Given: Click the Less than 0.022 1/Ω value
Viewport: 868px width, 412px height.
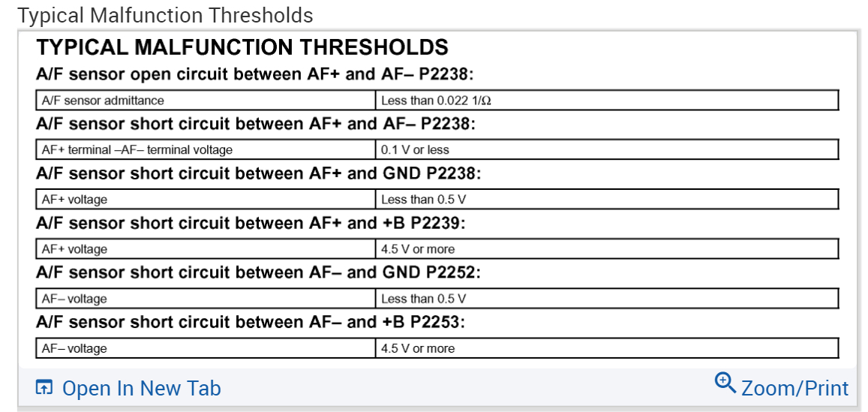Looking at the screenshot, I should (436, 101).
